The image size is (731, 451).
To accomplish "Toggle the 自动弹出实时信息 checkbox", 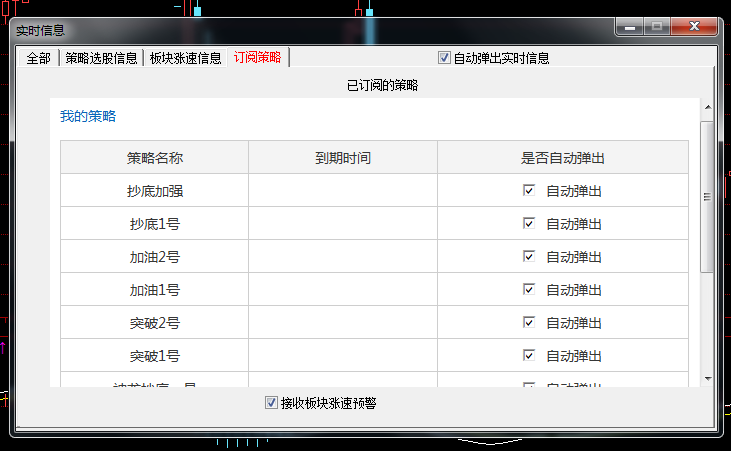I will [x=445, y=58].
